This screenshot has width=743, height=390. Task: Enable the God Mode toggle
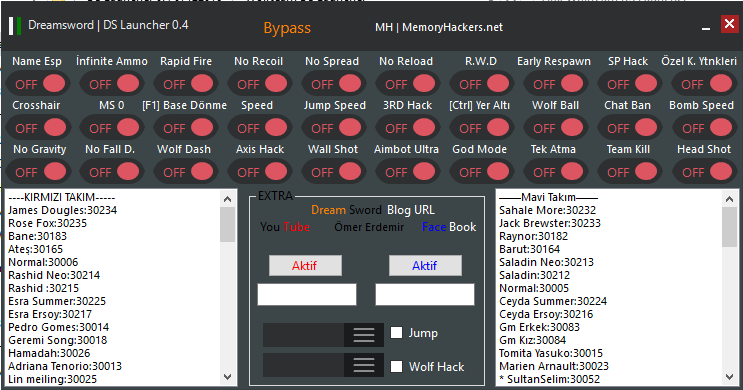tap(481, 172)
